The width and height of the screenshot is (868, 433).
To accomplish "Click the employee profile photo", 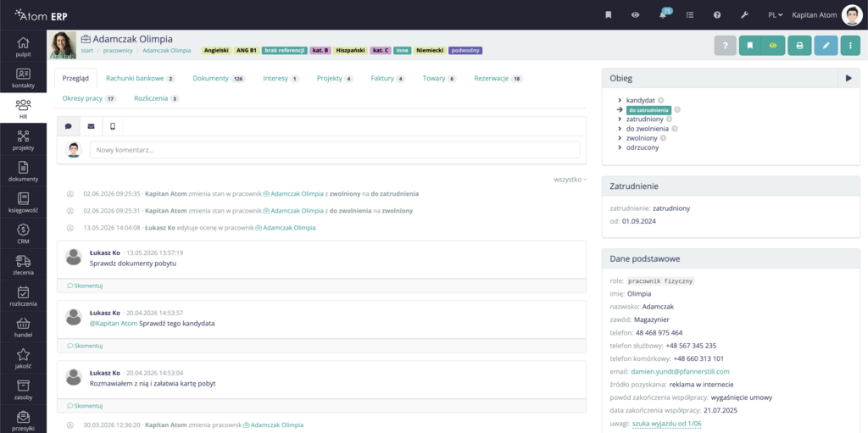I will pos(63,46).
